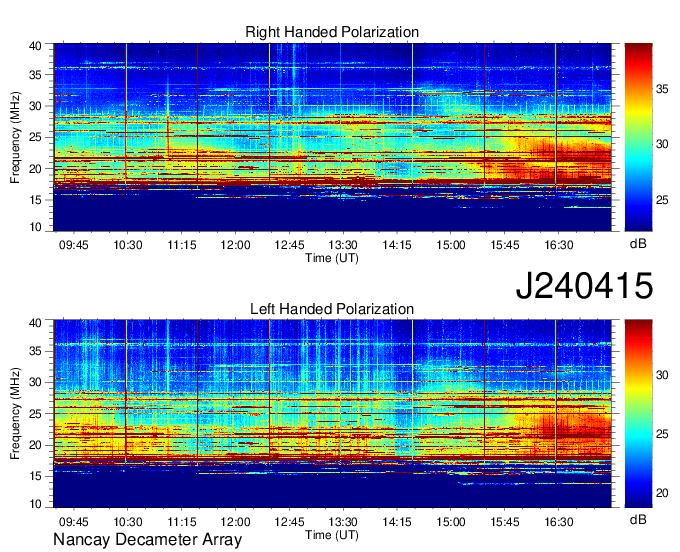Screen dimensions: 680x552
Task: Click the 15:45 tick label in the top plot
Action: [x=505, y=245]
